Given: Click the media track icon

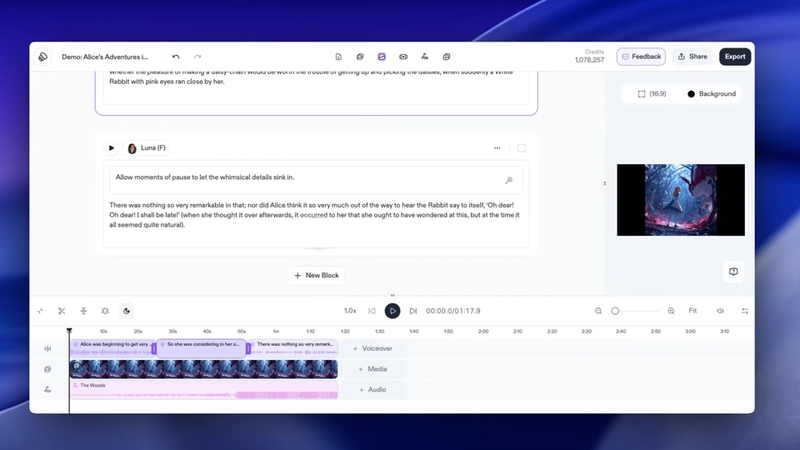Looking at the screenshot, I should click(47, 369).
